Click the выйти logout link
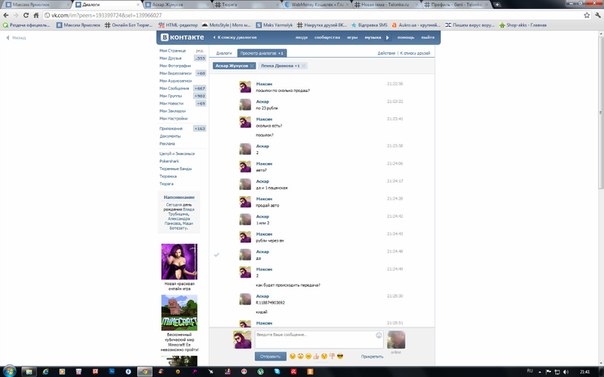This screenshot has height=377, width=604. click(428, 37)
